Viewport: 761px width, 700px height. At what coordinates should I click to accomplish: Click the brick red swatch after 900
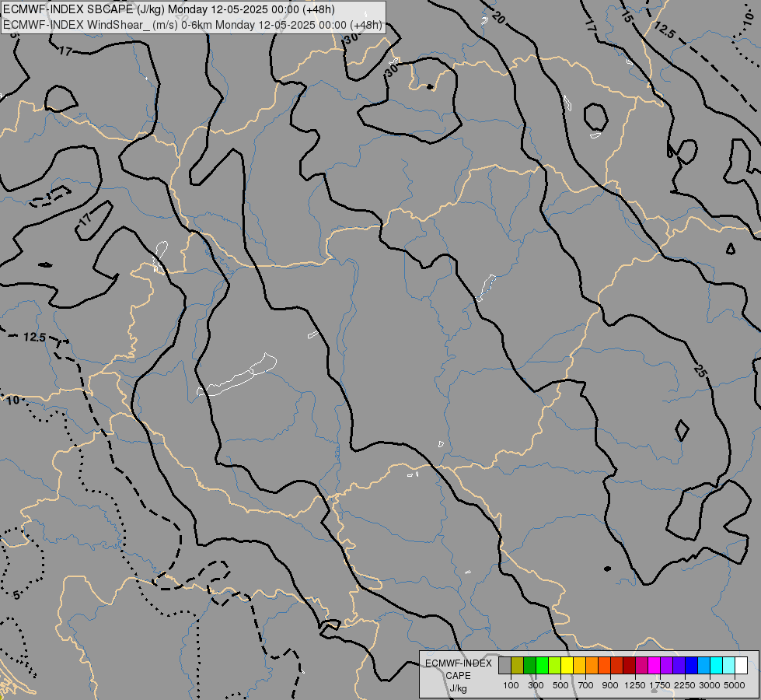click(x=617, y=665)
